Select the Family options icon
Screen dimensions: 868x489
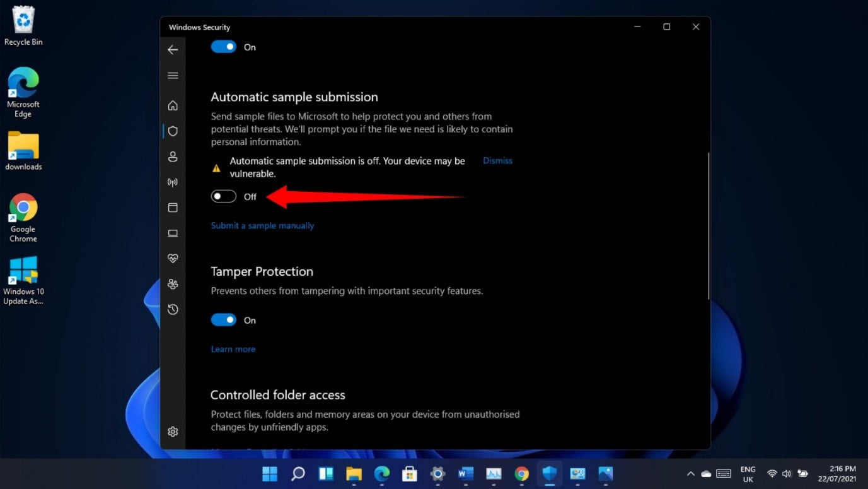click(x=173, y=284)
